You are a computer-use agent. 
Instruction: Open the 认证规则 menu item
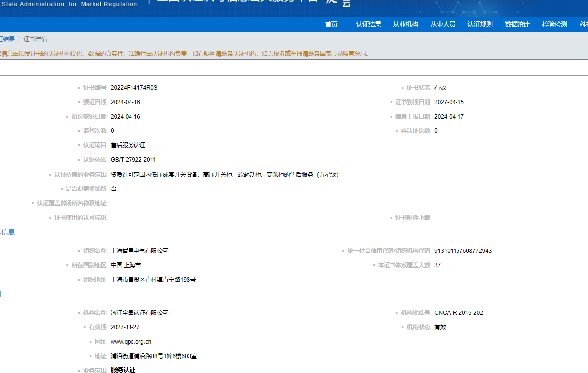[x=480, y=24]
